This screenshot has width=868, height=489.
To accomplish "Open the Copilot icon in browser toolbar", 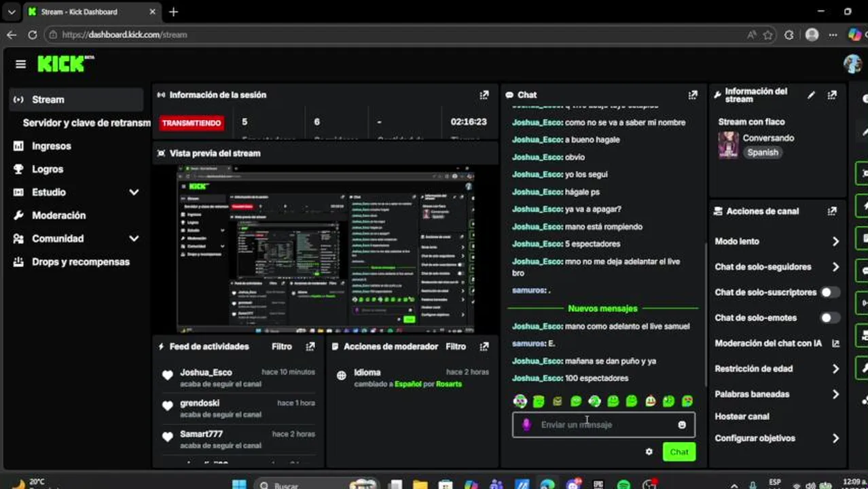I will pos(854,35).
